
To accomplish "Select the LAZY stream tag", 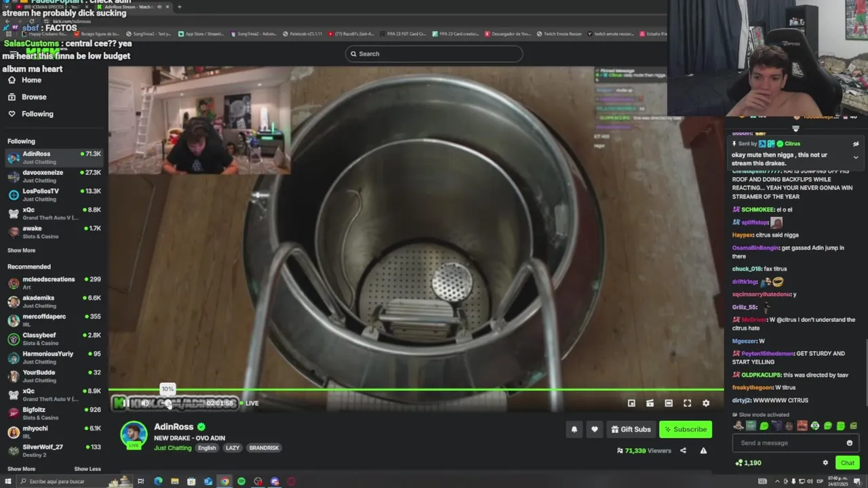I will tap(233, 448).
